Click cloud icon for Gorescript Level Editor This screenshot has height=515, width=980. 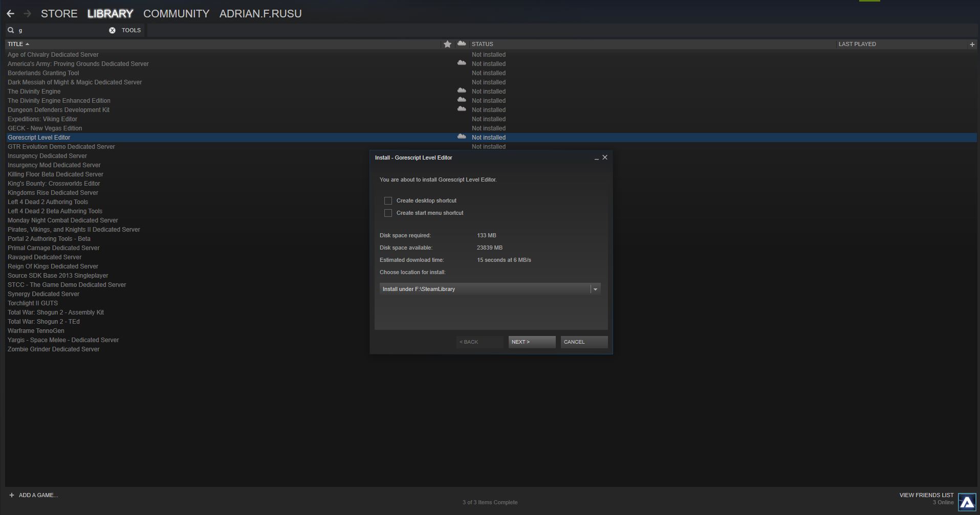point(462,137)
